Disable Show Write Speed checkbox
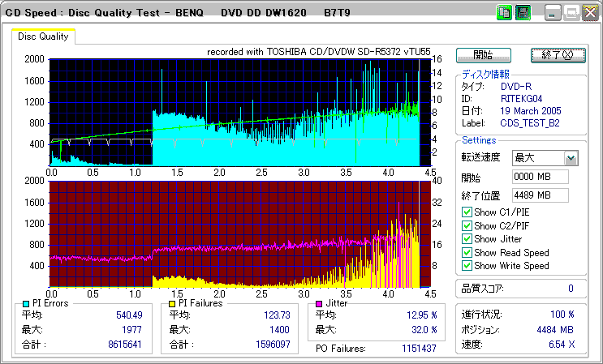Image resolution: width=603 pixels, height=364 pixels. (x=467, y=265)
